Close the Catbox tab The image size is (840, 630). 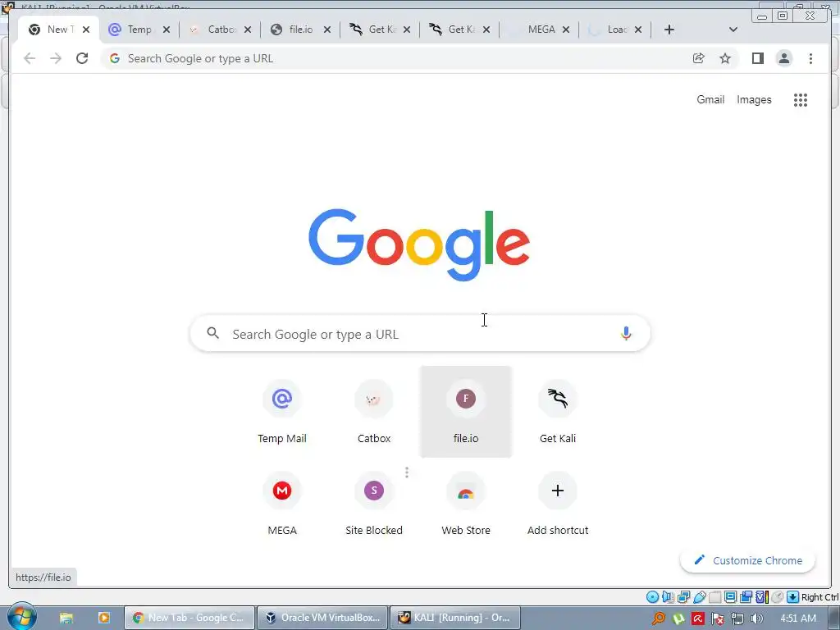[x=248, y=30]
